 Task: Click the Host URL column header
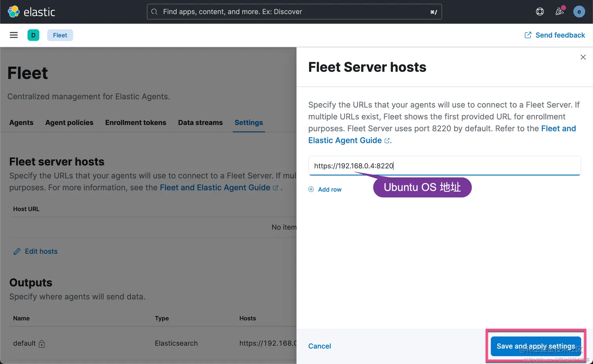tap(26, 209)
